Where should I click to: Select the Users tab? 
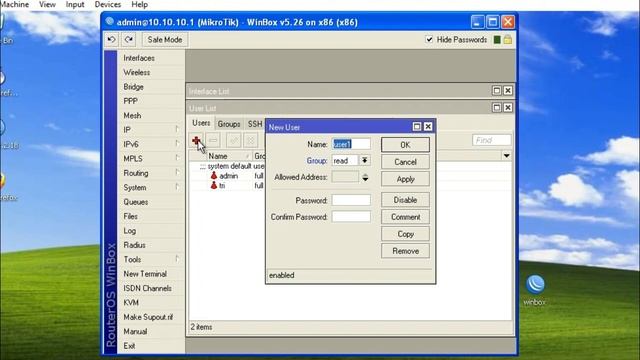[201, 123]
